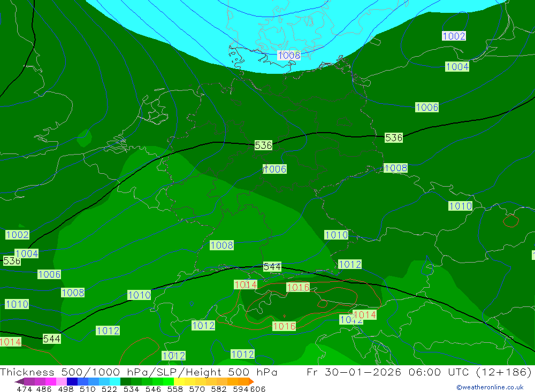The height and width of the screenshot is (392, 535).
Task: Click the 1002 label at the western edge
Action: 18,235
